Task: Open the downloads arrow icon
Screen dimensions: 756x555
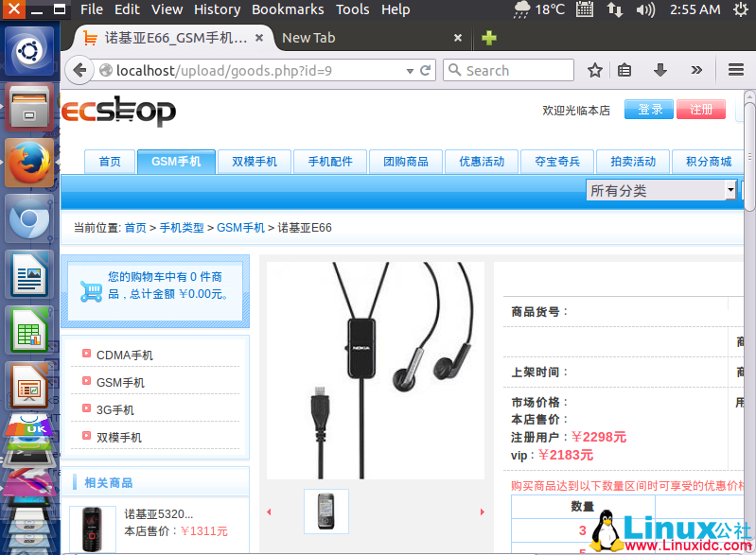Action: pos(660,70)
